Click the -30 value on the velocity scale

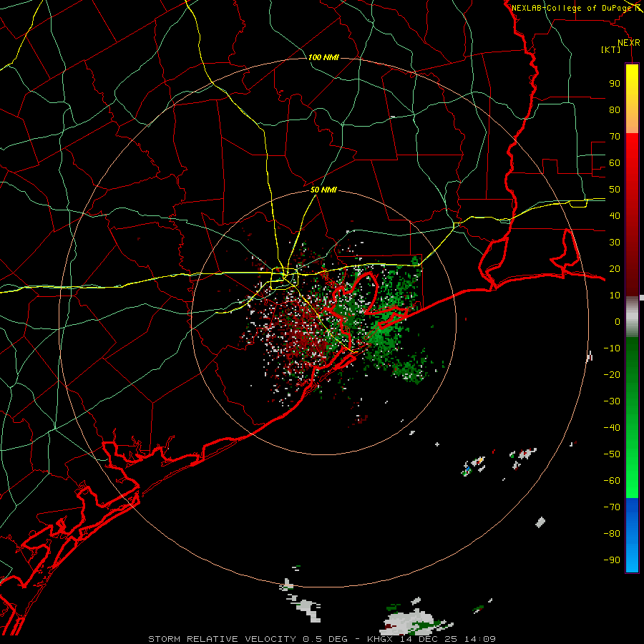(612, 401)
